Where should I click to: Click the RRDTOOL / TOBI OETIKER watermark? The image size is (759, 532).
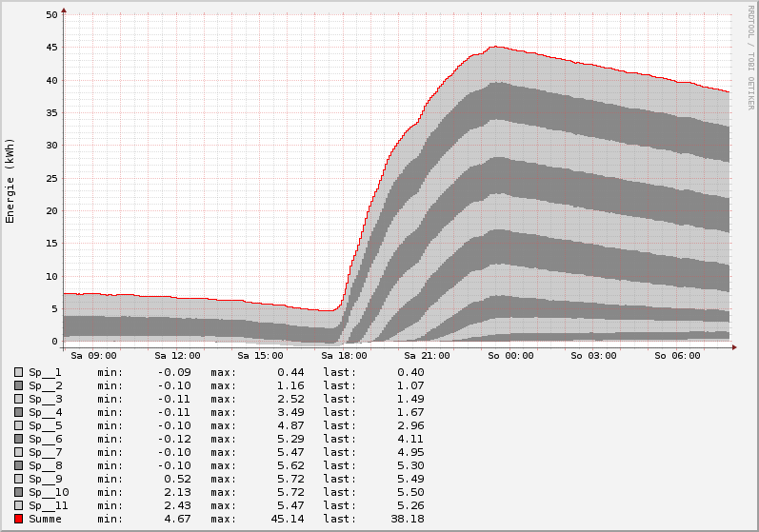coord(750,57)
